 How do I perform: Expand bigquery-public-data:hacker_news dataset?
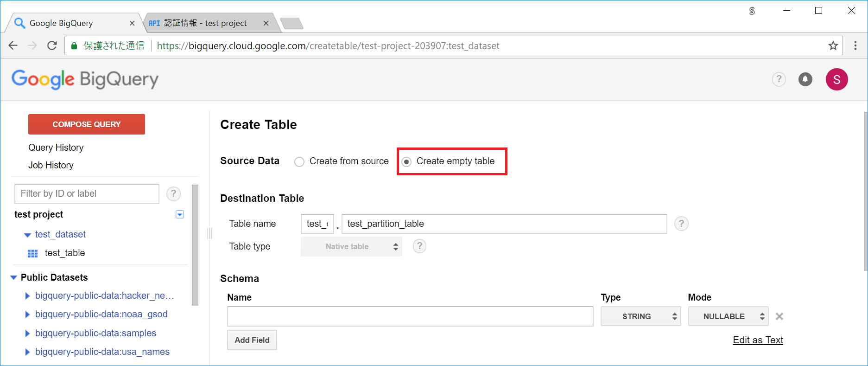27,296
